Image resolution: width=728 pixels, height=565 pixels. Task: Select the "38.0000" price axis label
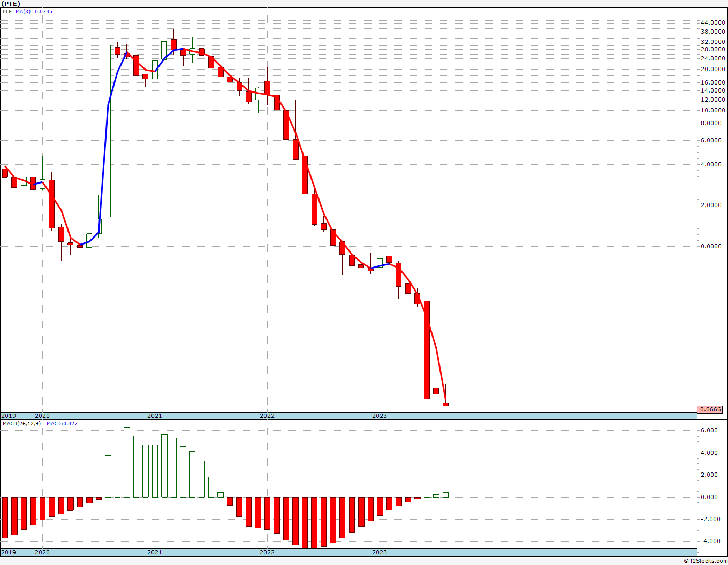click(x=712, y=31)
